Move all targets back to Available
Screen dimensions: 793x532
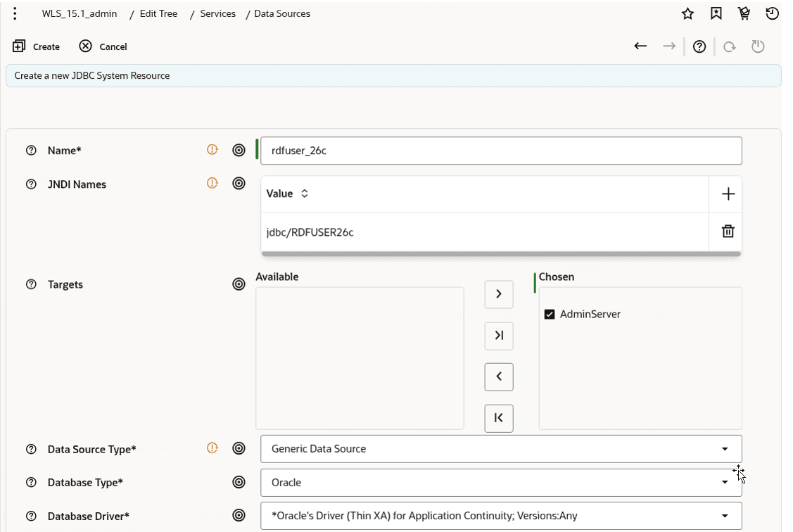[x=499, y=418]
